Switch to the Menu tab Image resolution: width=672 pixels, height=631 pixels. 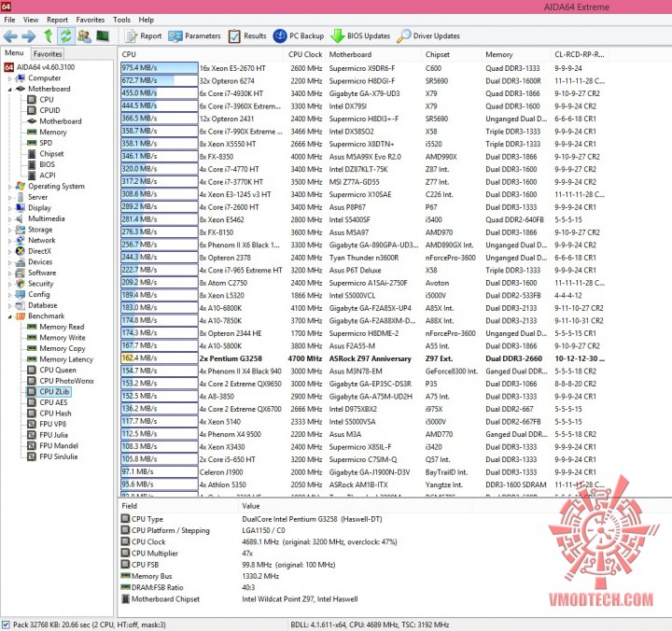[x=14, y=52]
